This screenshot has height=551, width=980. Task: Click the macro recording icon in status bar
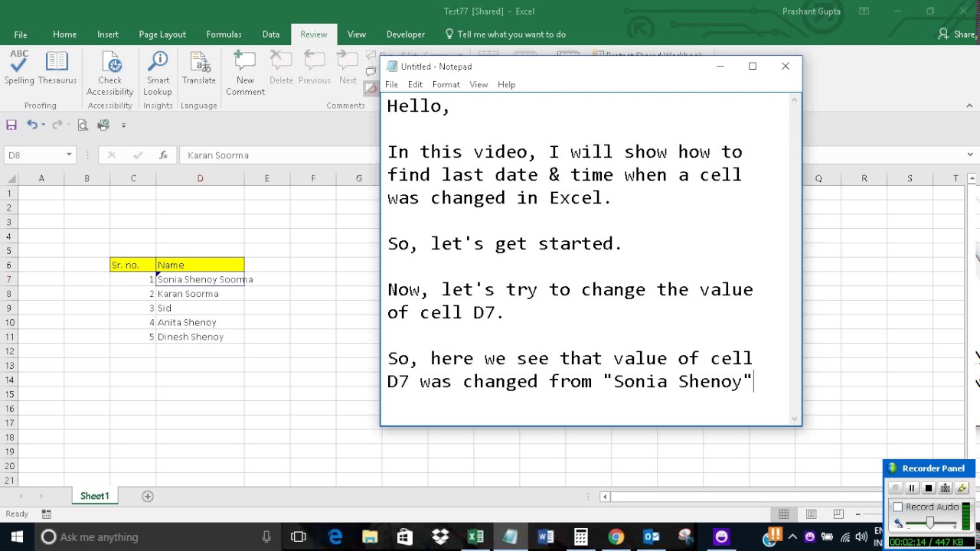click(x=47, y=514)
